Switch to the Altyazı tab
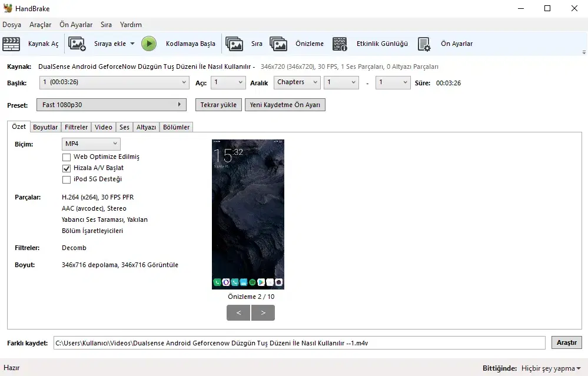This screenshot has width=588, height=376. 146,127
